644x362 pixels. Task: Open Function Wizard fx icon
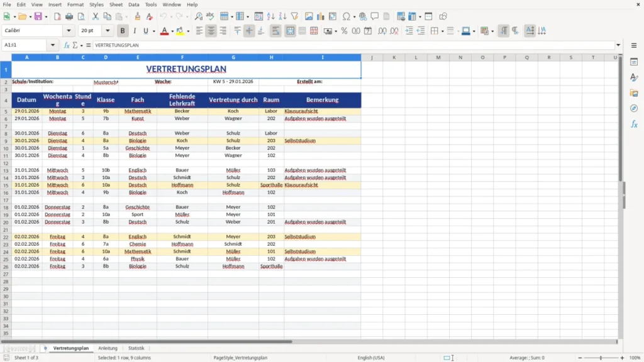[67, 45]
